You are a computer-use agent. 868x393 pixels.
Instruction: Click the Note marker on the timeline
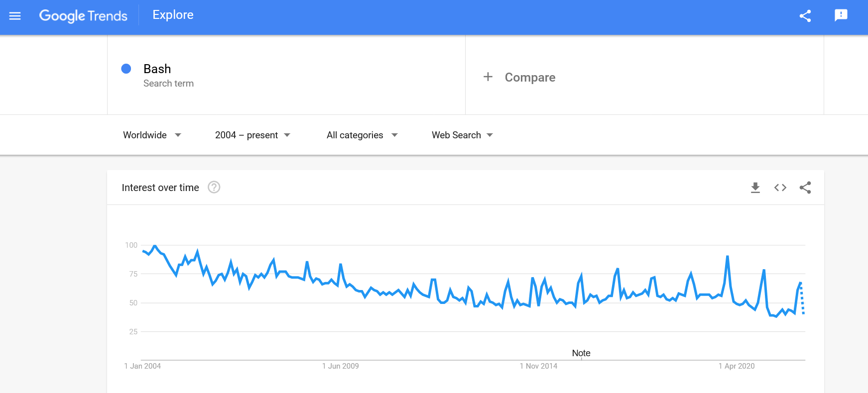click(581, 353)
